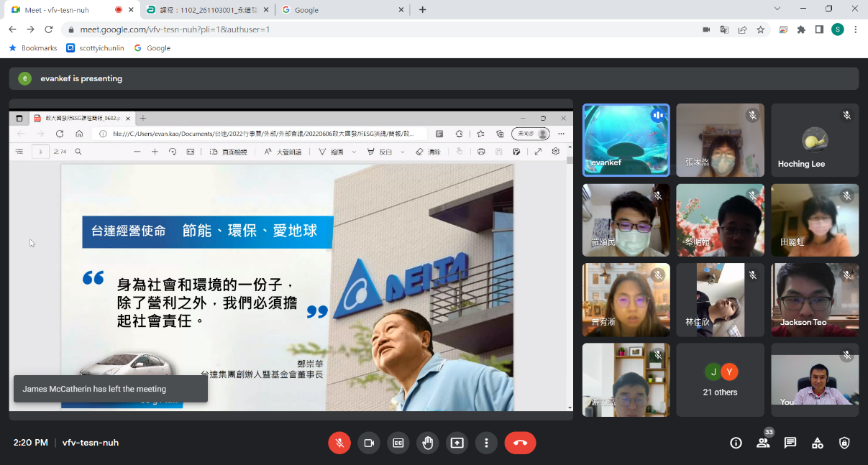Bookmark this tab with the star icon
Image resolution: width=868 pixels, height=465 pixels.
[x=760, y=29]
